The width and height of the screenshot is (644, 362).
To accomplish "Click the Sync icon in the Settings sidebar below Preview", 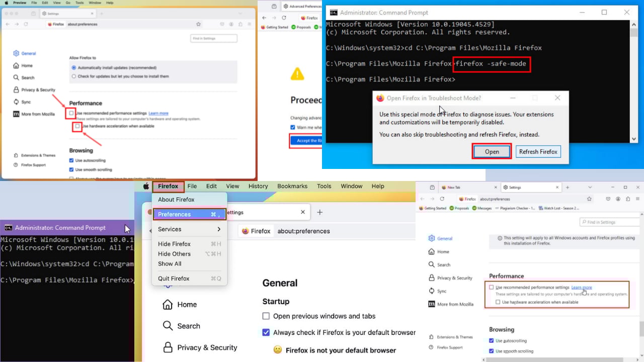I will coord(17,102).
